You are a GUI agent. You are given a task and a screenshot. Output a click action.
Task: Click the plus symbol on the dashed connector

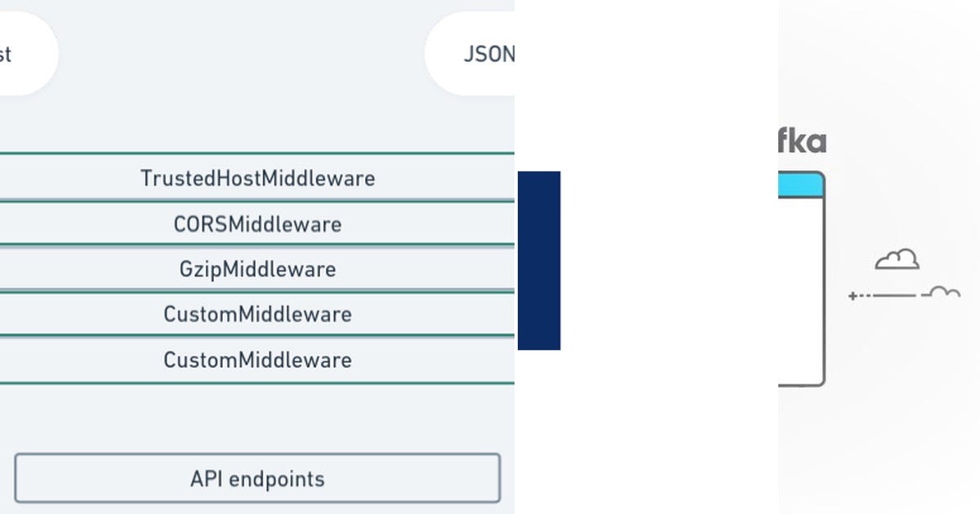(852, 296)
